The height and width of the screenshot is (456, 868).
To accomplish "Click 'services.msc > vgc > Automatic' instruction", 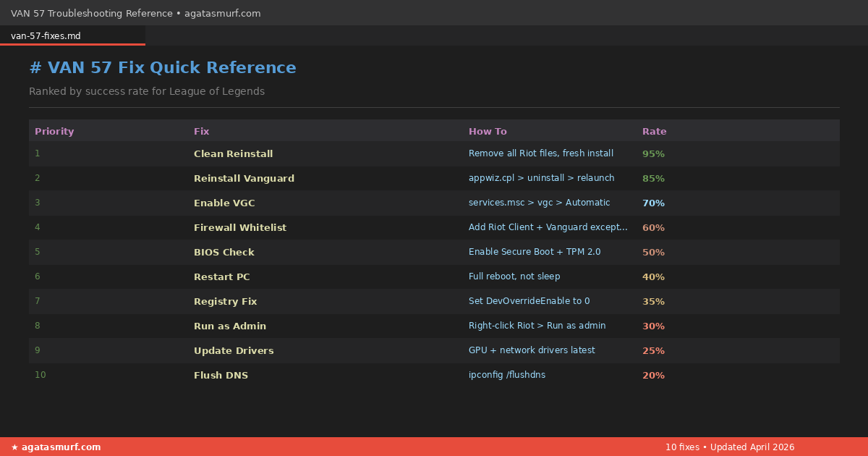I will (540, 203).
